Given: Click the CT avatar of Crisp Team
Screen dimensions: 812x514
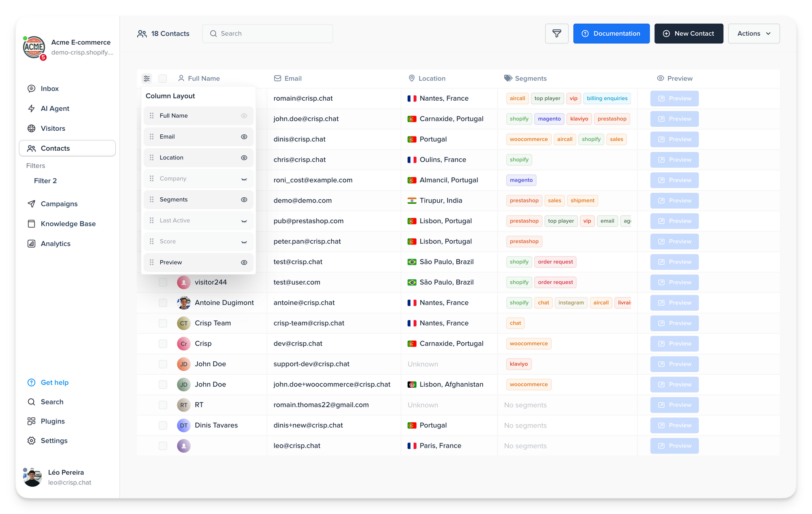Looking at the screenshot, I should point(184,324).
